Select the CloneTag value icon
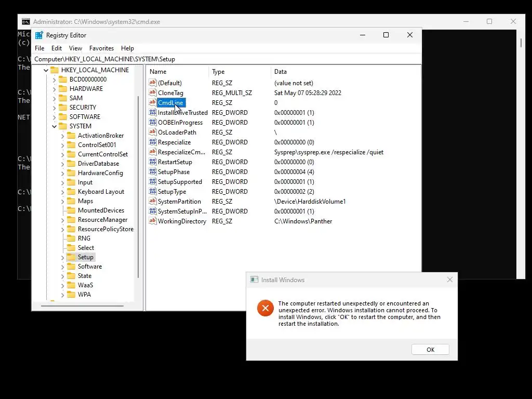The height and width of the screenshot is (399, 532). (x=153, y=92)
